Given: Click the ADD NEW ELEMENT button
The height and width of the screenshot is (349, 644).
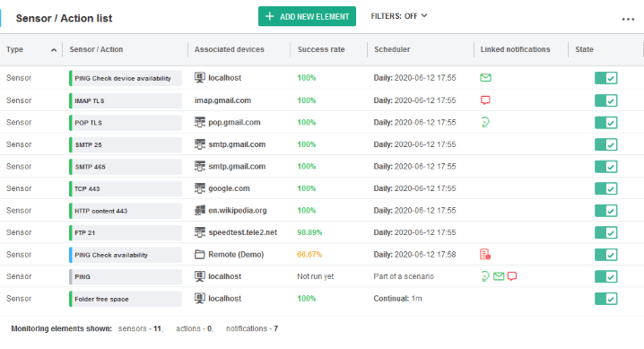Looking at the screenshot, I should 307,16.
